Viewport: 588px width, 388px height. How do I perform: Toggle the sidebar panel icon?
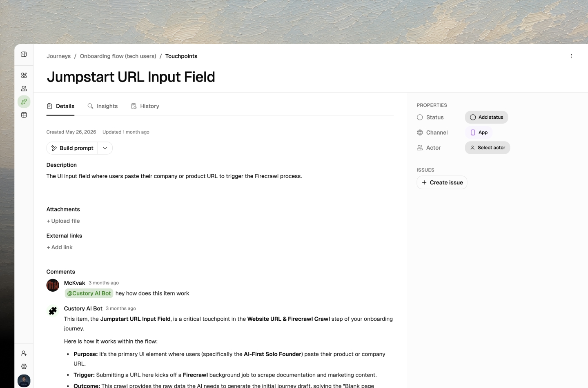point(24,54)
